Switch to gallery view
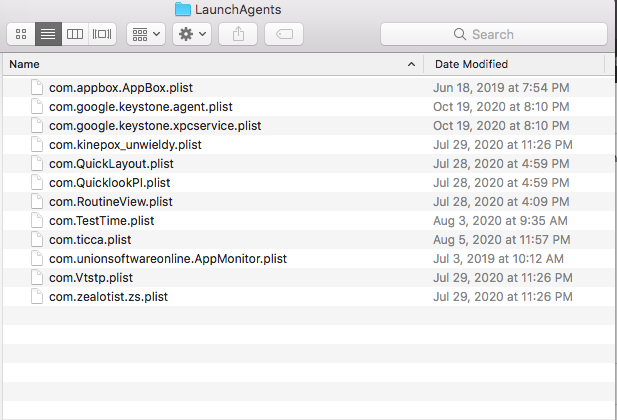The image size is (617, 420). pyautogui.click(x=102, y=34)
